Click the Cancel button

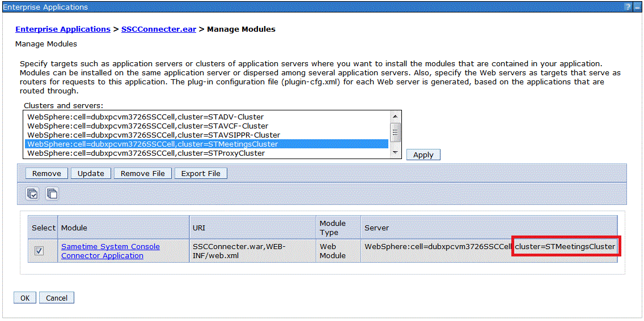pos(57,298)
